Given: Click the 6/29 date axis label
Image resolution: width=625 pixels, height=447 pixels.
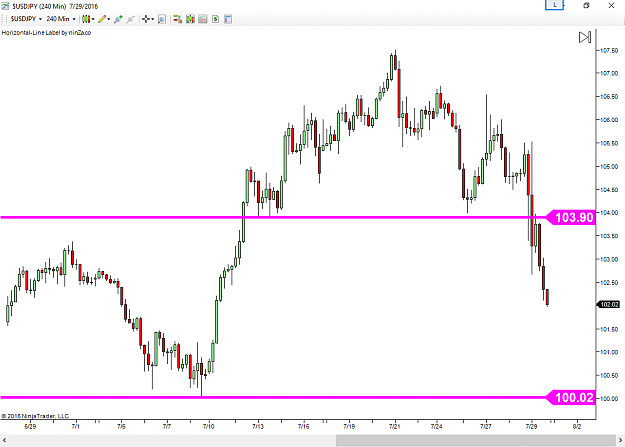Looking at the screenshot, I should pyautogui.click(x=30, y=426).
